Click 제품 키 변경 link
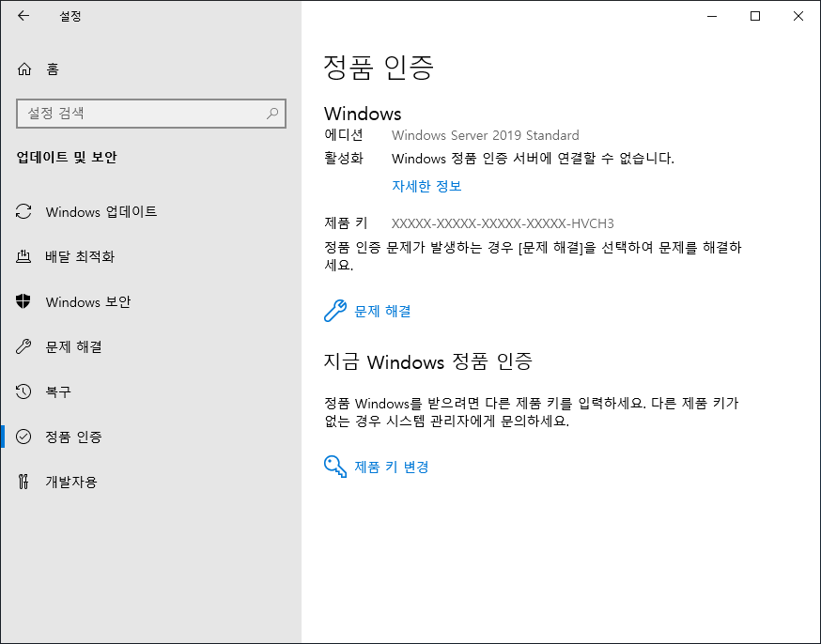This screenshot has height=644, width=821. coord(392,467)
